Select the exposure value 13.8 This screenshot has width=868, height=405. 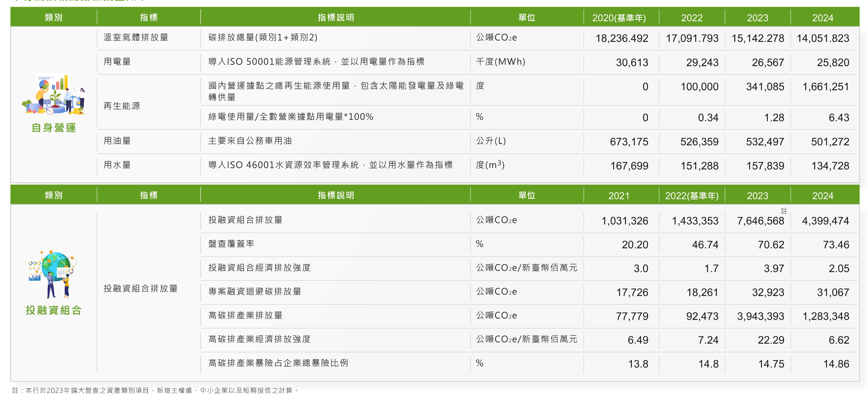point(638,364)
